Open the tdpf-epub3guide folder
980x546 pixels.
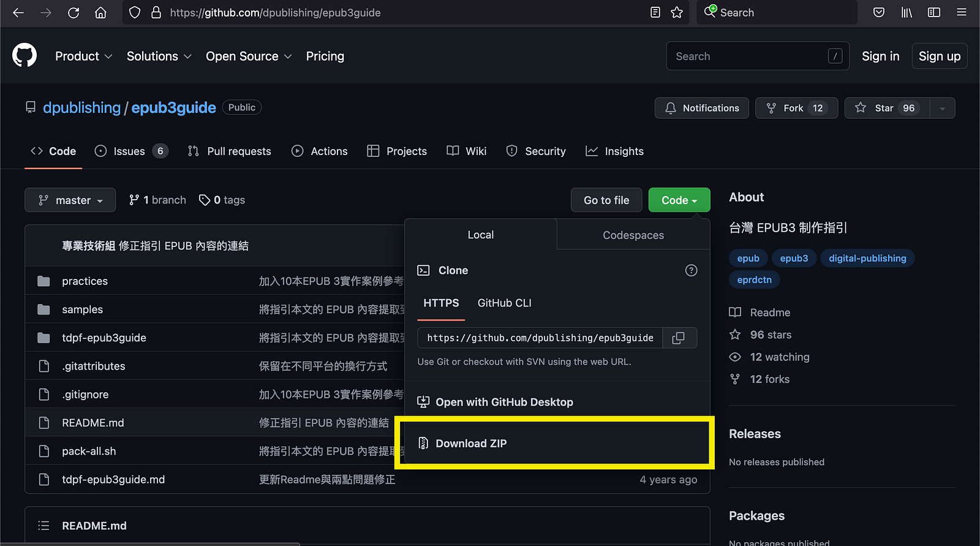[x=104, y=338]
